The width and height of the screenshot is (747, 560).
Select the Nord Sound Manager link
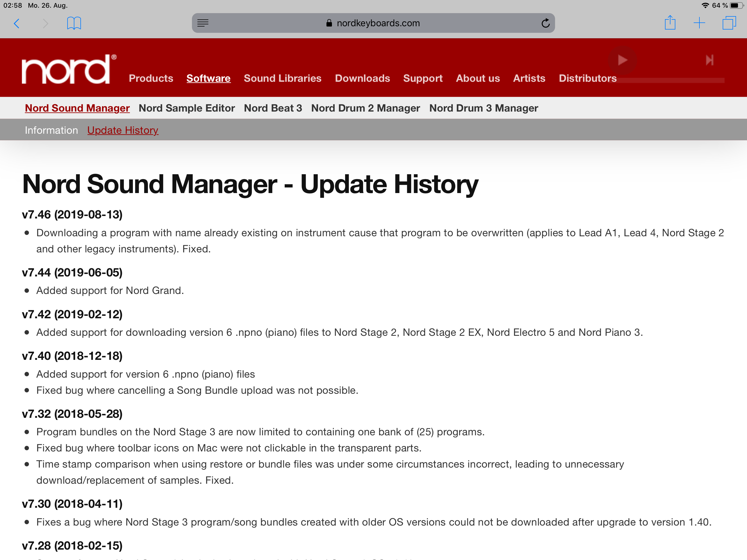point(77,108)
